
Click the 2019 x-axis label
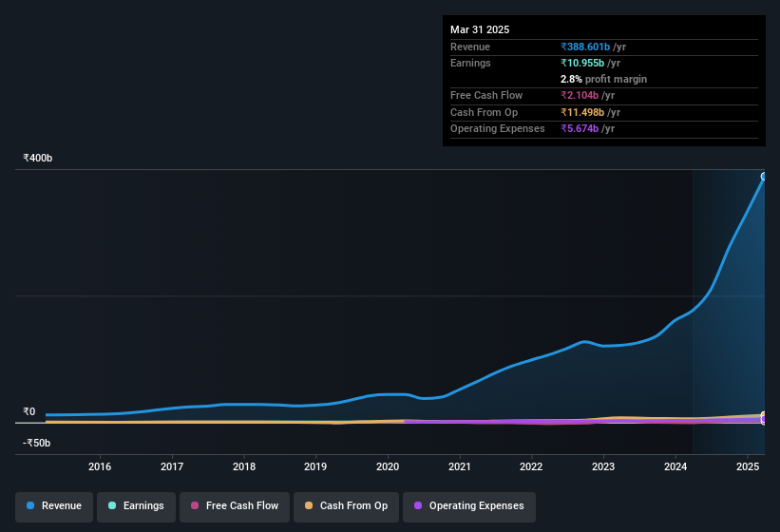(x=315, y=466)
